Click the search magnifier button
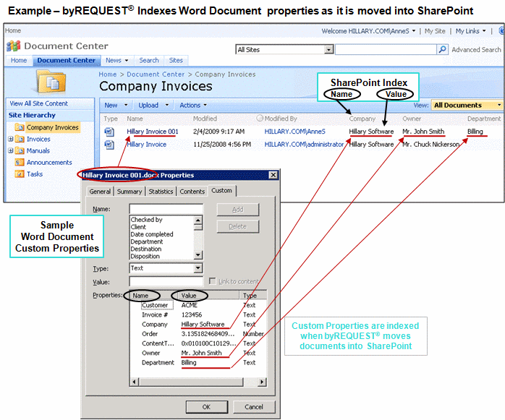 [443, 50]
